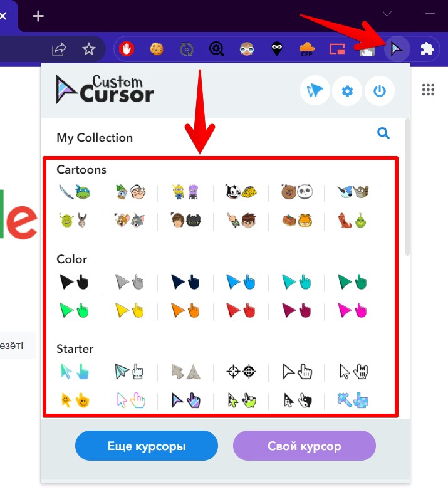Open the browser extensions puzzle icon
The image size is (448, 492).
click(x=427, y=50)
